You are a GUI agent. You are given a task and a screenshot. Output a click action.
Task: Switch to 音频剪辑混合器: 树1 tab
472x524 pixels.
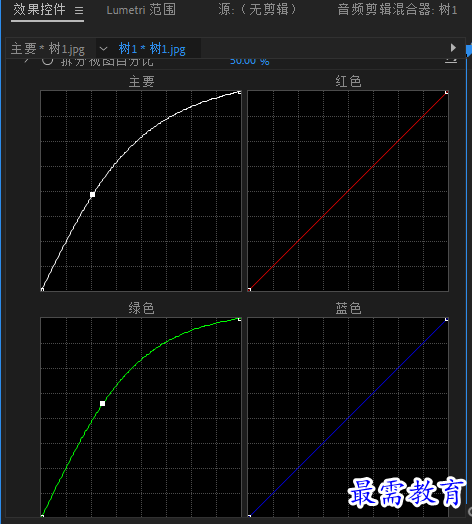click(397, 10)
